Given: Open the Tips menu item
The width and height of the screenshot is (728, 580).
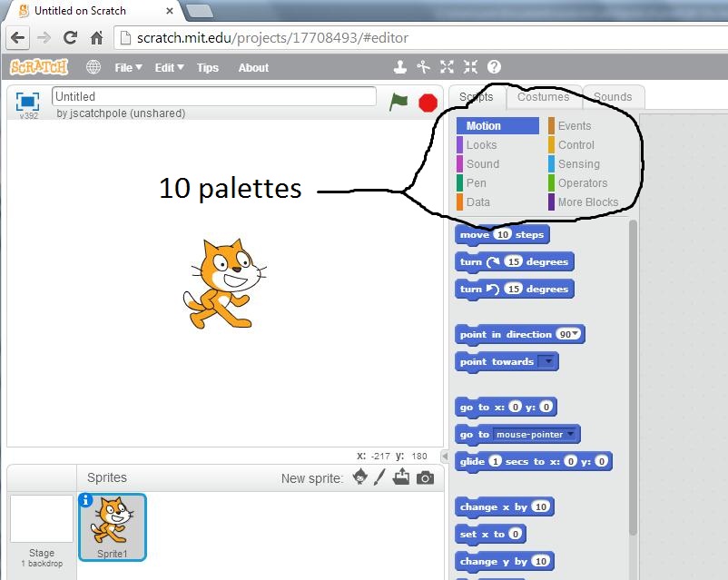Looking at the screenshot, I should click(208, 68).
